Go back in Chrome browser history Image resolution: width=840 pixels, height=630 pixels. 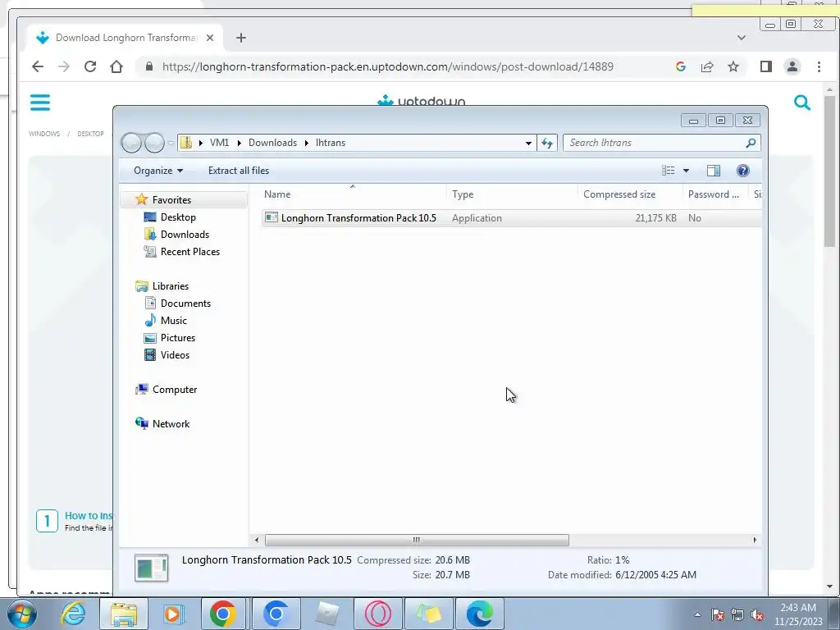pyautogui.click(x=38, y=66)
